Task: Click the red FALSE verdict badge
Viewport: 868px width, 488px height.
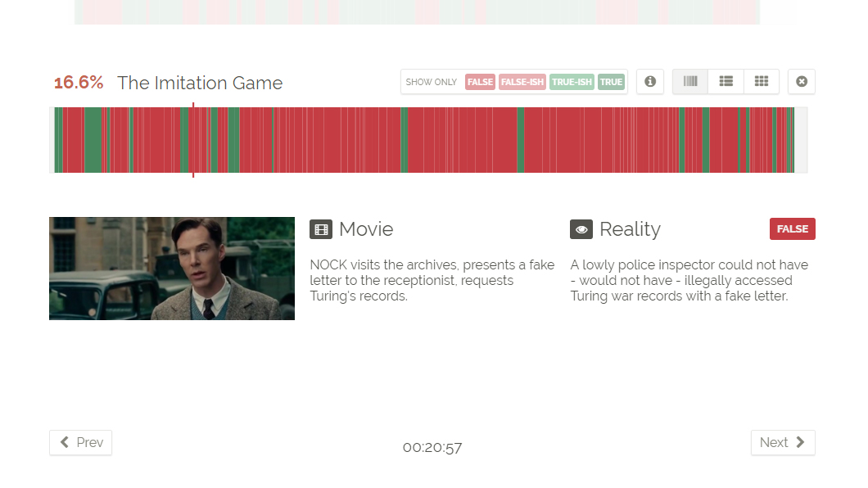Action: (792, 229)
